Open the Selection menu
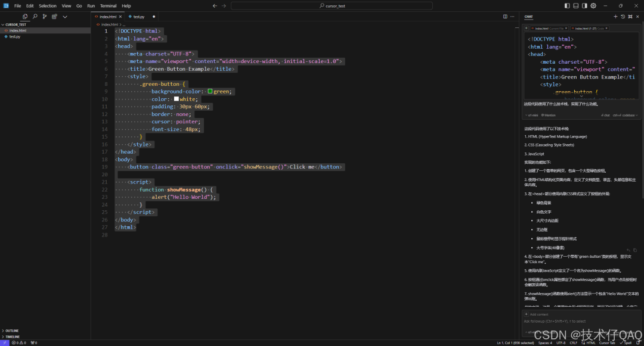644x346 pixels. tap(48, 6)
